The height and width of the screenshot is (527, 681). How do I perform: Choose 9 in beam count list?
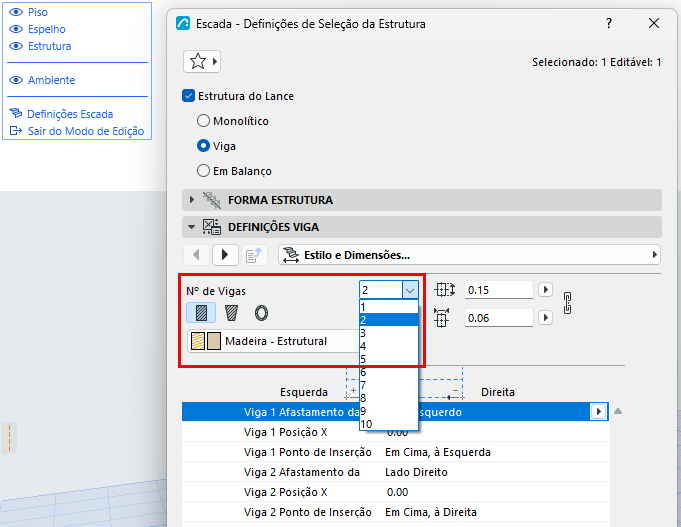click(x=389, y=411)
